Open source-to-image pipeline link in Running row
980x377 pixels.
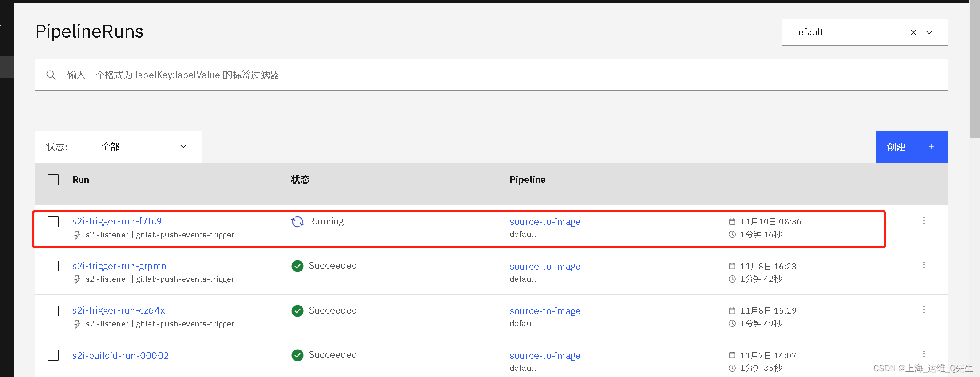pos(545,222)
